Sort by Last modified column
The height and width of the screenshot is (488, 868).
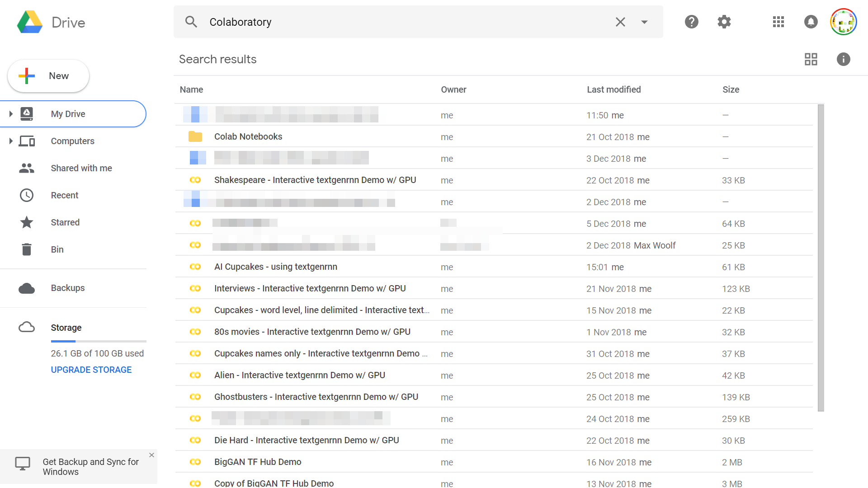click(x=613, y=89)
